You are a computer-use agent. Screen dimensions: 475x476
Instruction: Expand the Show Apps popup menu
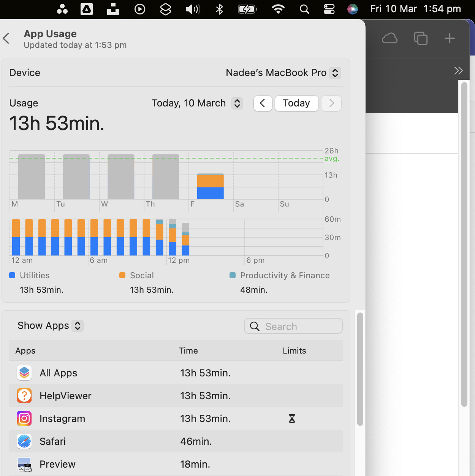point(50,326)
